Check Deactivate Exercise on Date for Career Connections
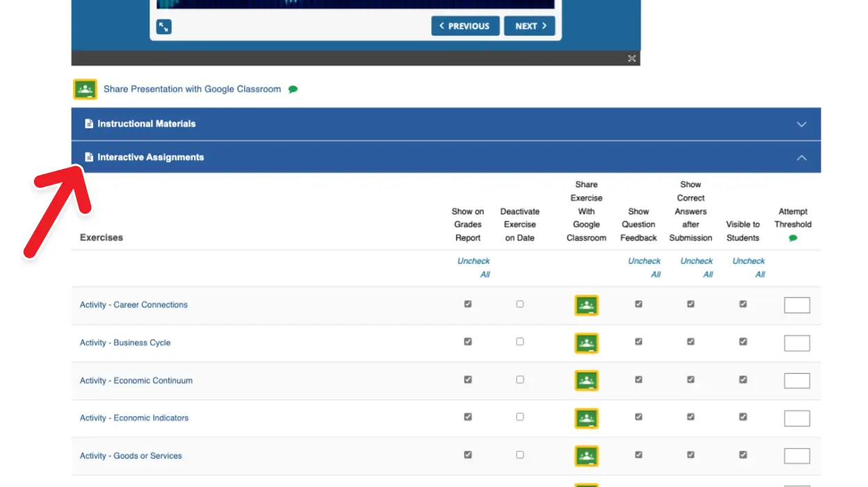 [x=520, y=304]
